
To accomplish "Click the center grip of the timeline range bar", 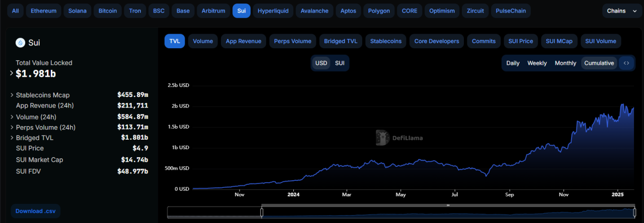I will click(x=448, y=205).
